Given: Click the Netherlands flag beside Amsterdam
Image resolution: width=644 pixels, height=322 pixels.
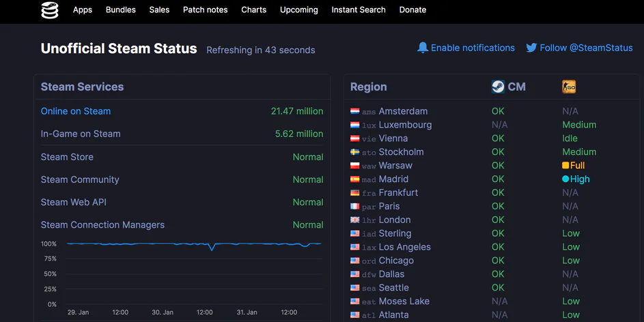Looking at the screenshot, I should [355, 111].
